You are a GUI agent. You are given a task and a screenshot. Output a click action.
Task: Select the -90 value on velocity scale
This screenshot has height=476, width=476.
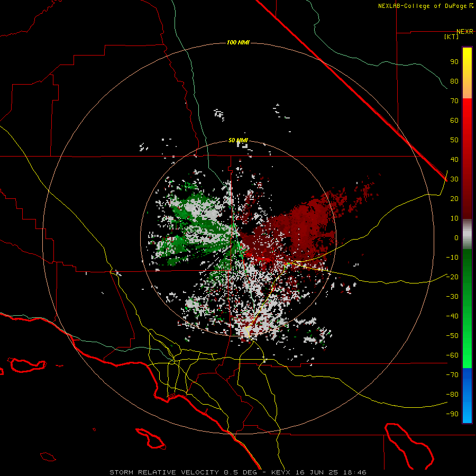(x=452, y=414)
